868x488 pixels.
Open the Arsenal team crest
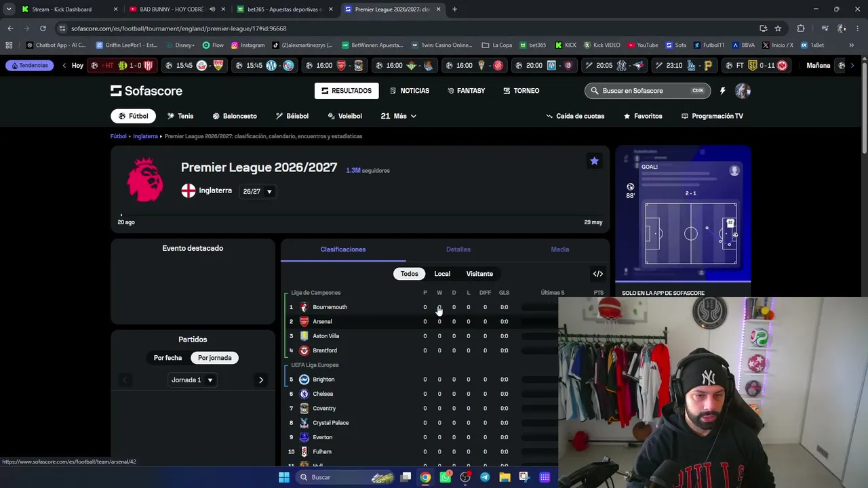304,321
